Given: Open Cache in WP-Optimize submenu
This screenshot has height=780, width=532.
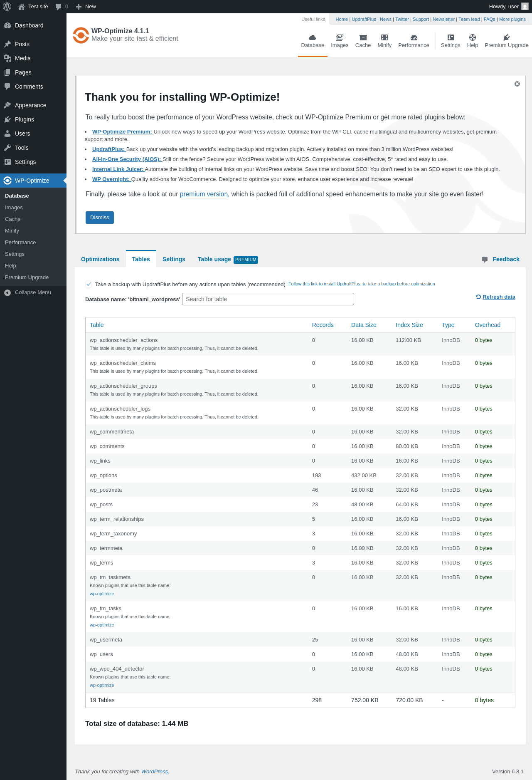Looking at the screenshot, I should point(12,219).
